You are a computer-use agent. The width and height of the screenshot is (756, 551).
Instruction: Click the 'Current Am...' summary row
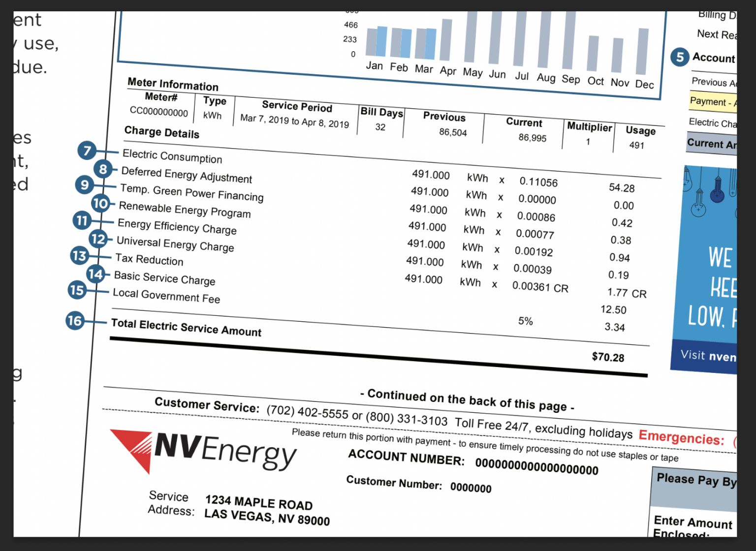pyautogui.click(x=712, y=143)
